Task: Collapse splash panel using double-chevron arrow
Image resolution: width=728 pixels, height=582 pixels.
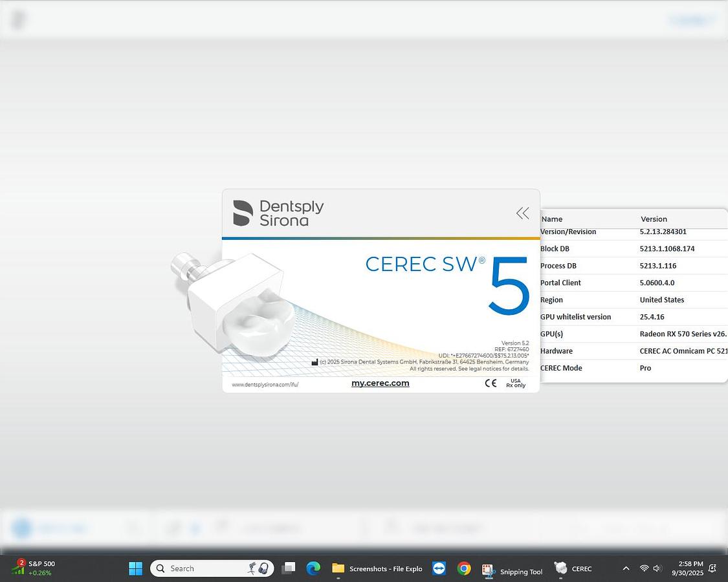Action: pyautogui.click(x=522, y=213)
